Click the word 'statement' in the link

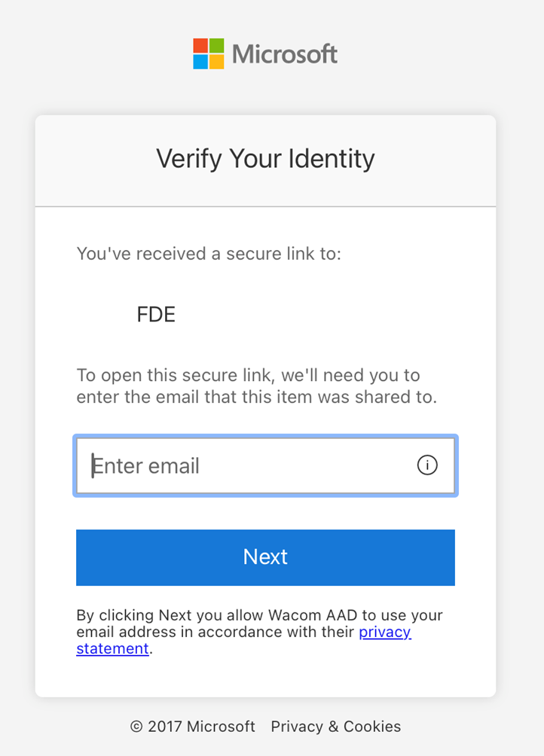[112, 648]
